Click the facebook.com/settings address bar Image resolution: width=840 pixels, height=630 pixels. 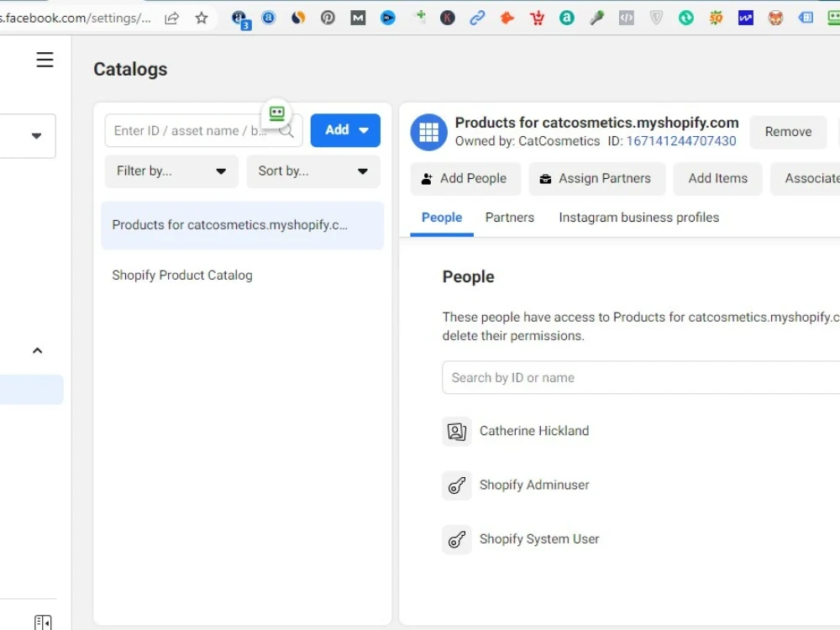[x=76, y=18]
